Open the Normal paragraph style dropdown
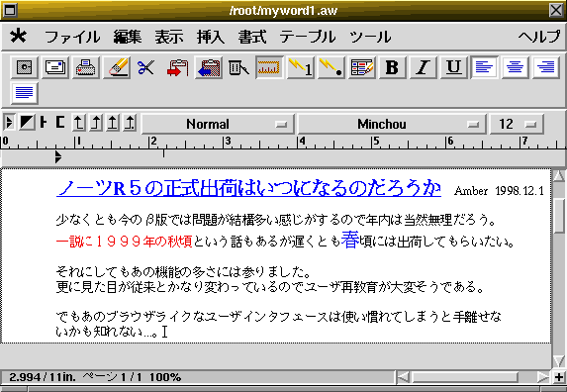 tap(218, 124)
